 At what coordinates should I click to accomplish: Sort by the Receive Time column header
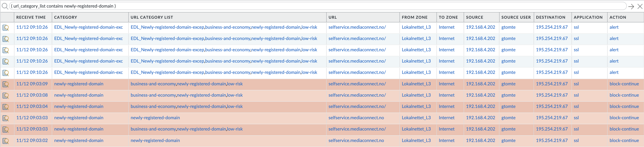coord(31,17)
